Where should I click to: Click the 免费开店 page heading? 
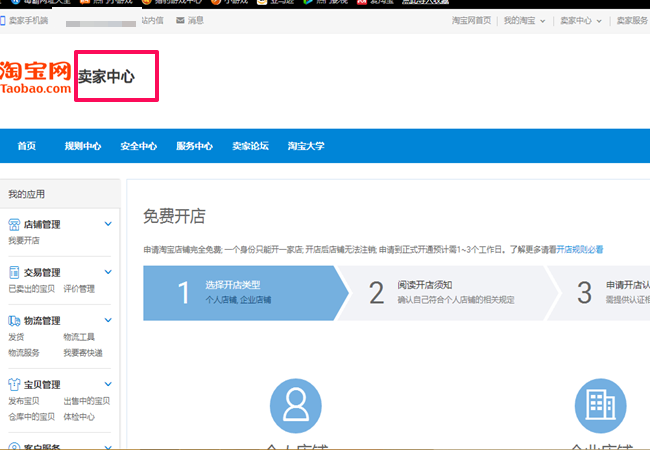[174, 216]
